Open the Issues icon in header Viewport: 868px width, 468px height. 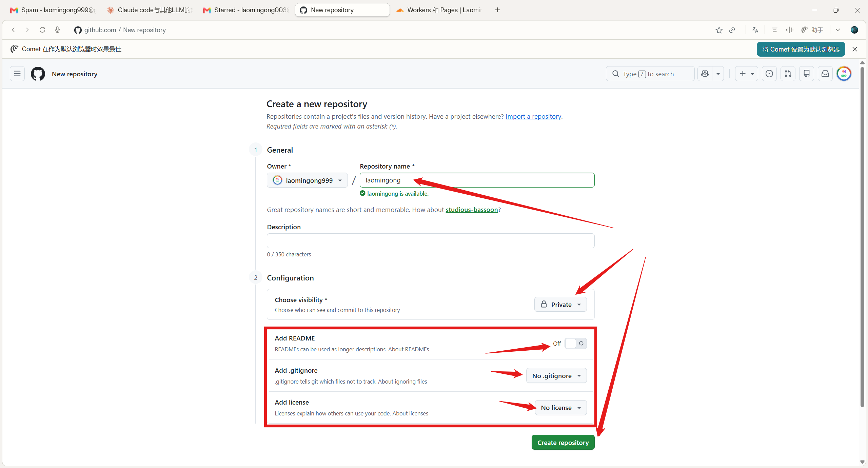point(769,74)
